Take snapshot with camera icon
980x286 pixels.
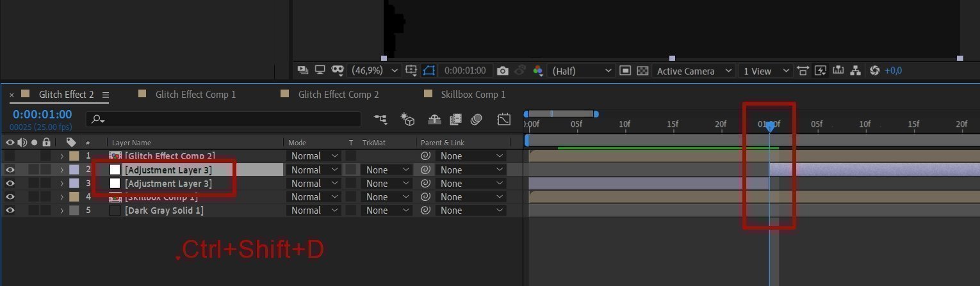click(x=503, y=70)
